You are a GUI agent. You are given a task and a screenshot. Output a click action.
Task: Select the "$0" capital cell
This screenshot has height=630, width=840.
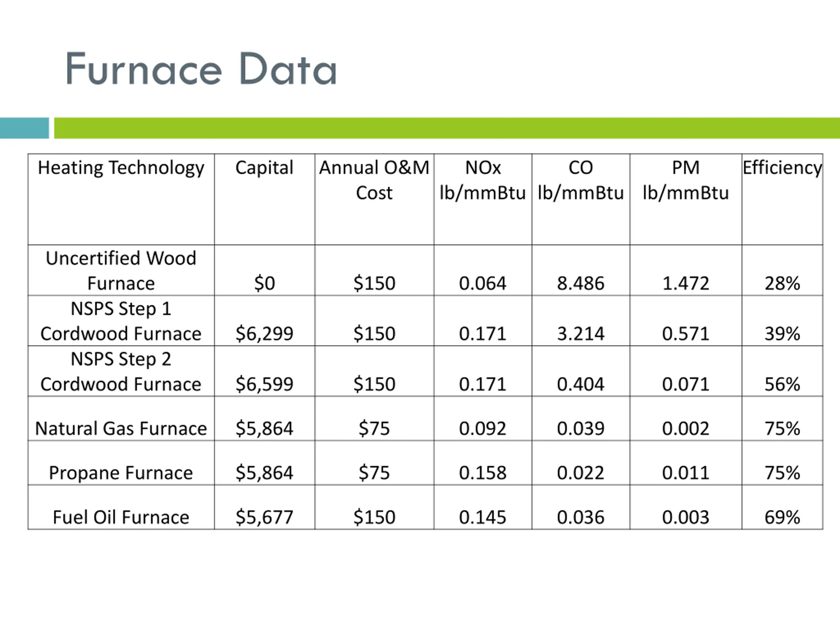(x=264, y=283)
